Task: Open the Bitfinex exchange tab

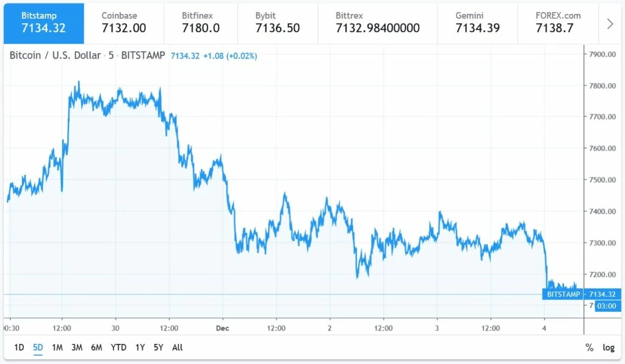Action: click(x=201, y=23)
